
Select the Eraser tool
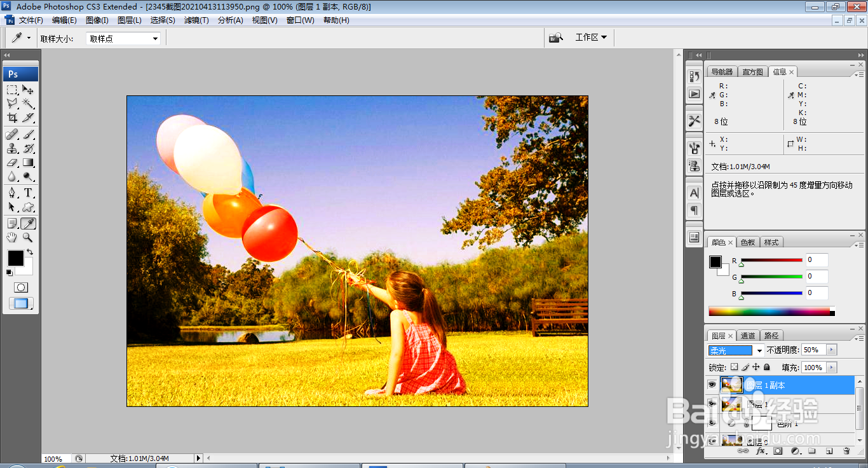click(x=13, y=162)
